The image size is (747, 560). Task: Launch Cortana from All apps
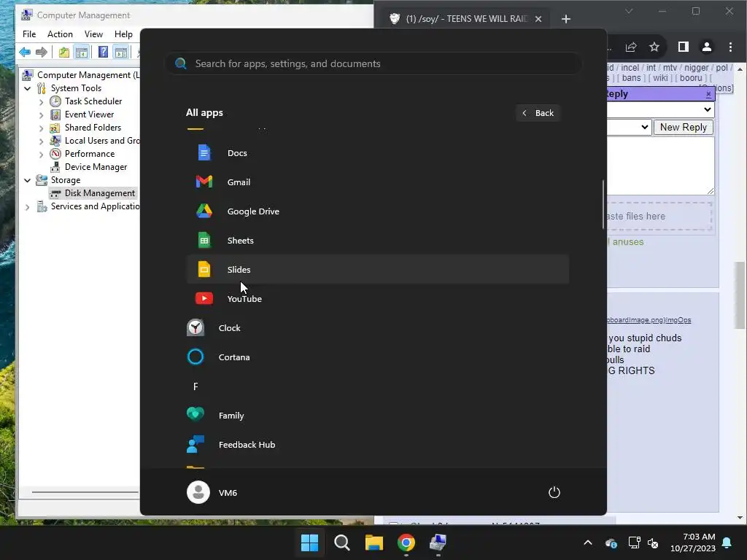coord(378,357)
